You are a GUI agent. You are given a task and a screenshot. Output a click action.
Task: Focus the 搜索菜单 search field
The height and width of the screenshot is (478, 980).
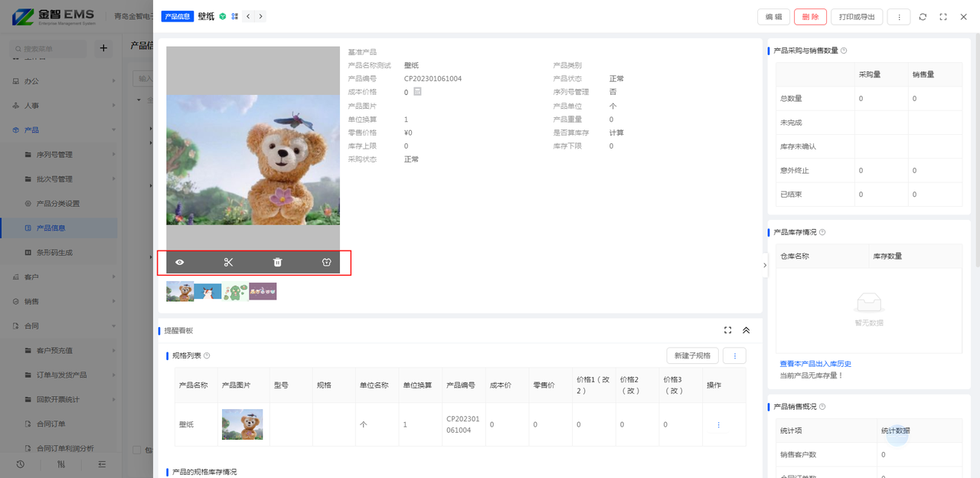50,48
